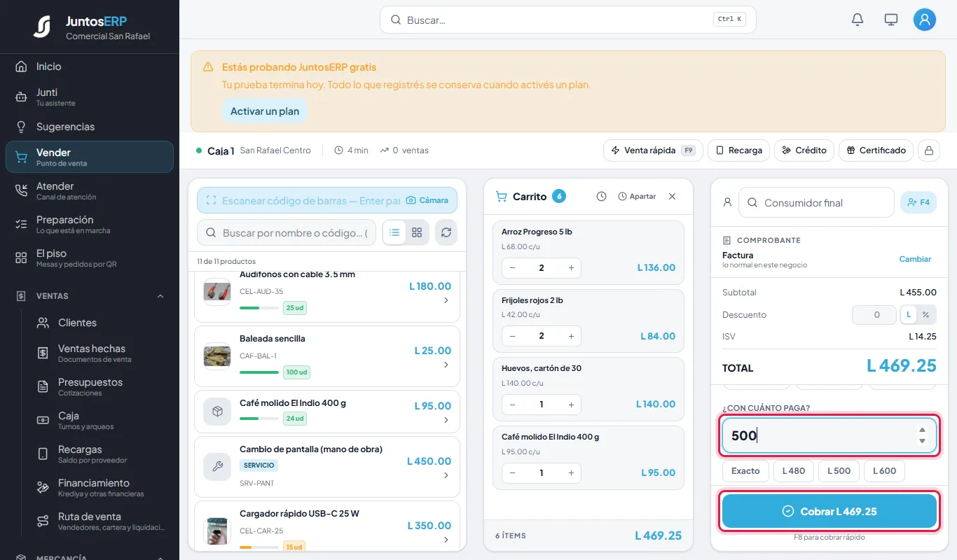
Task: Decrease Frijoles rojos 2 lb quantity
Action: (x=513, y=337)
